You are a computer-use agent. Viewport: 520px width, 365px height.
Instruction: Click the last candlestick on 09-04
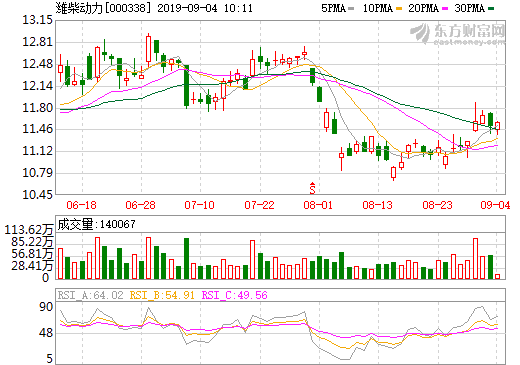click(497, 127)
